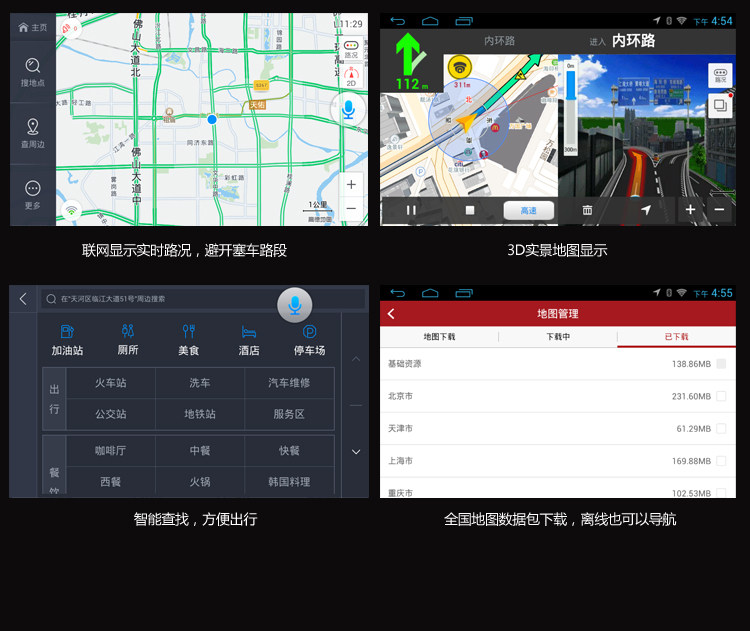Switch to 地图下载 tab
This screenshot has height=631, width=750.
(x=439, y=336)
